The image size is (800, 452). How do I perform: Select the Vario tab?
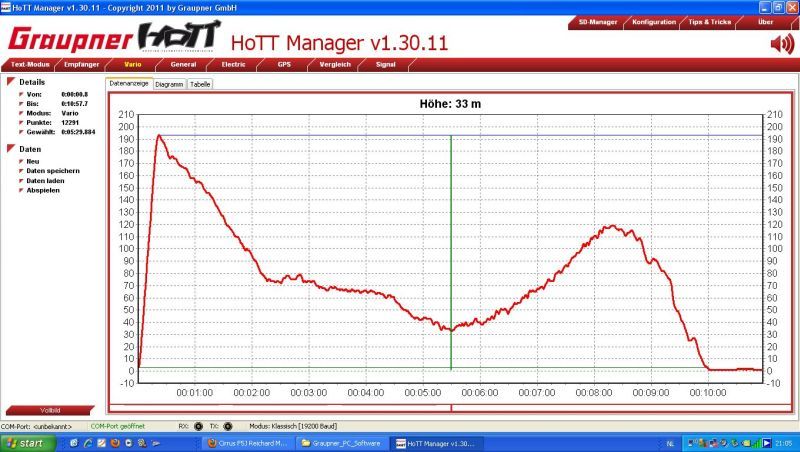[133, 65]
